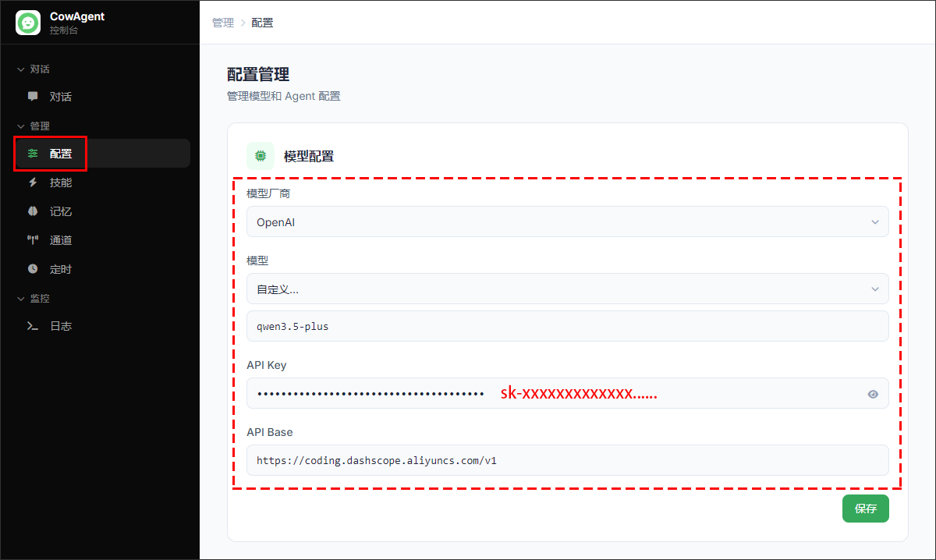Click the green 保存 button

pos(865,509)
